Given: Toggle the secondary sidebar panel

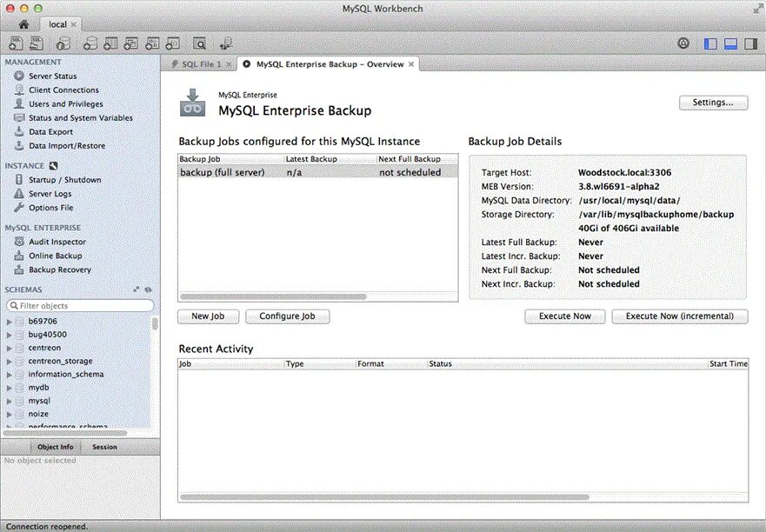Looking at the screenshot, I should (749, 43).
